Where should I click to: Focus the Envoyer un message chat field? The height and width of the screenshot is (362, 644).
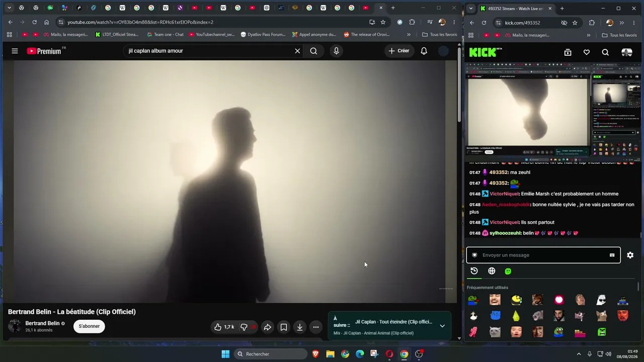pyautogui.click(x=543, y=255)
